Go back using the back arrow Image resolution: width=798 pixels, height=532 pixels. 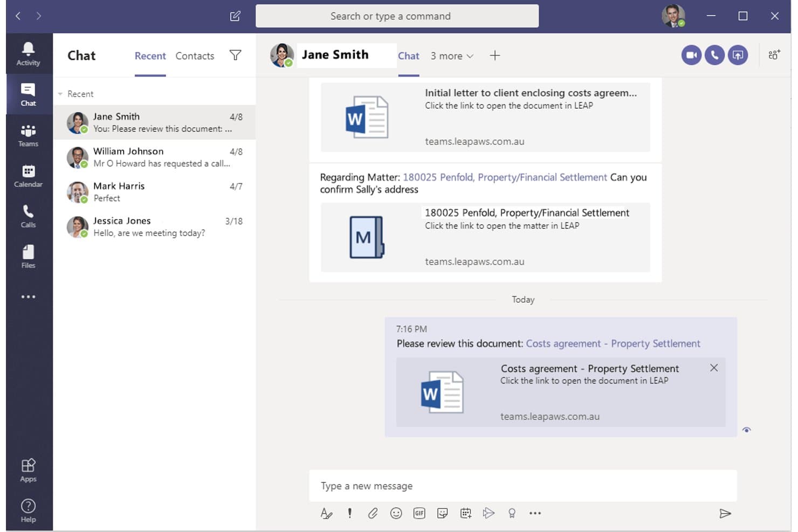point(18,16)
